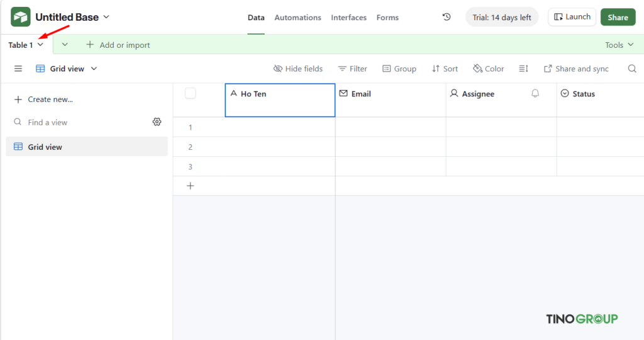Select the Email column header
The image size is (644, 340).
click(391, 100)
